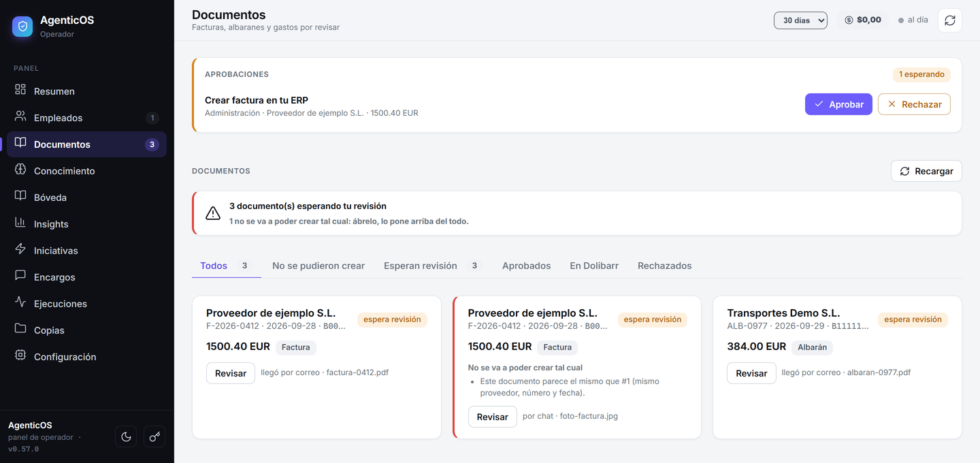The height and width of the screenshot is (463, 980).
Task: Click the Documentos count badge in sidebar
Action: (x=152, y=144)
